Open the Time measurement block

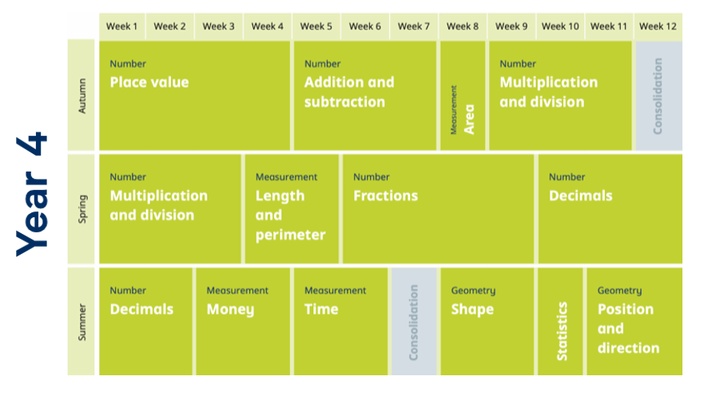pyautogui.click(x=340, y=321)
